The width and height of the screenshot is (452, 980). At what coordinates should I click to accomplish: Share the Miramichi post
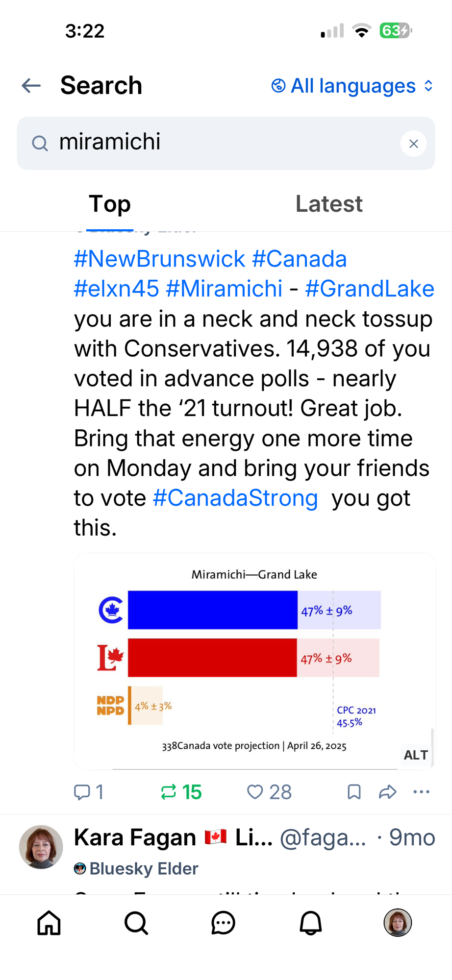click(x=387, y=792)
